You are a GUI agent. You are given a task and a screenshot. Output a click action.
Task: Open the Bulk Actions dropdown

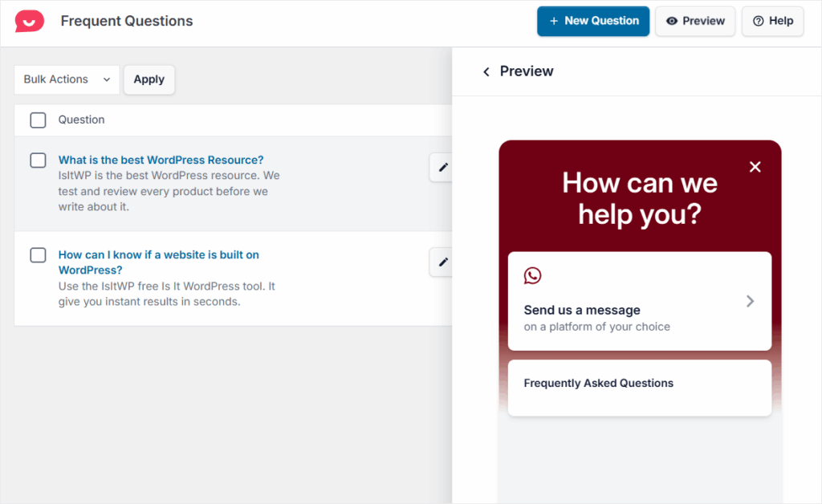pos(67,79)
